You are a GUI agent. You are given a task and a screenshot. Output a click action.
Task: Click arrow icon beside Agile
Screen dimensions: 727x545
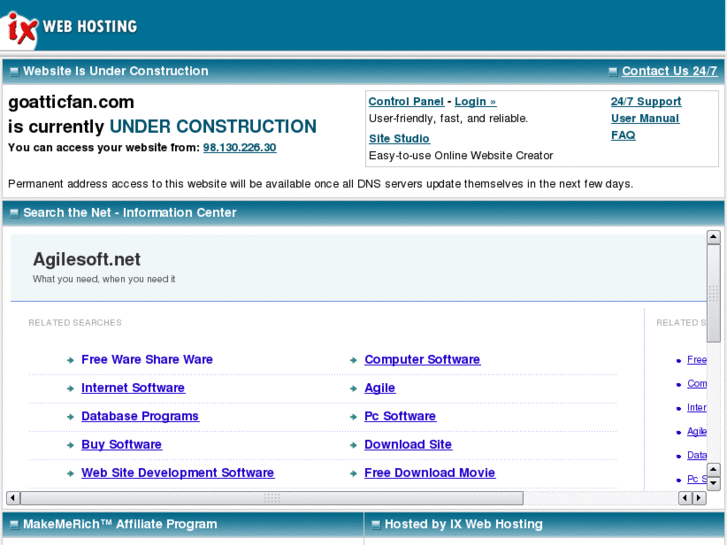click(353, 388)
